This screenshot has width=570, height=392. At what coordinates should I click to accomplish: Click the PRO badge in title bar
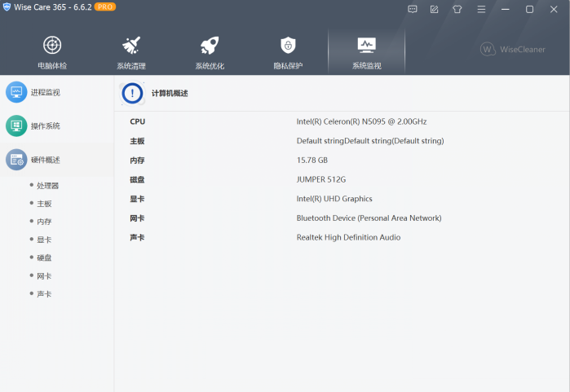coord(105,7)
